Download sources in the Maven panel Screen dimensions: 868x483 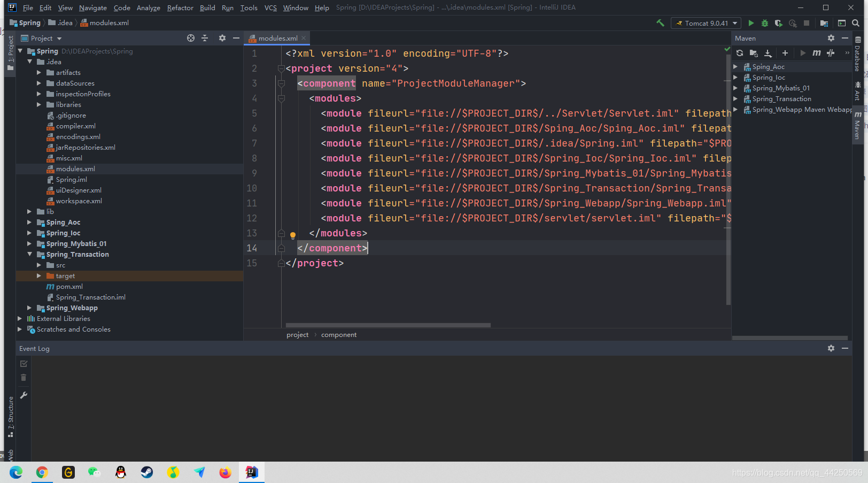tap(769, 53)
